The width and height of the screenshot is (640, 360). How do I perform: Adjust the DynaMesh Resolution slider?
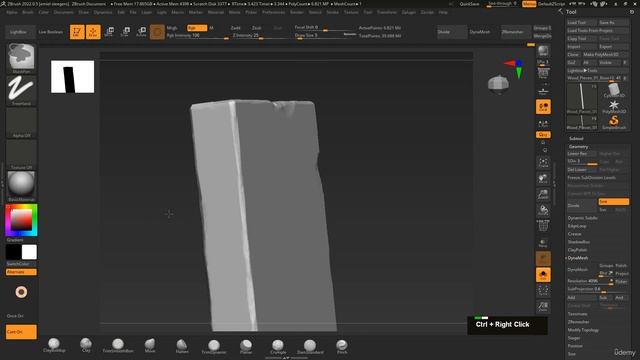tap(590, 281)
